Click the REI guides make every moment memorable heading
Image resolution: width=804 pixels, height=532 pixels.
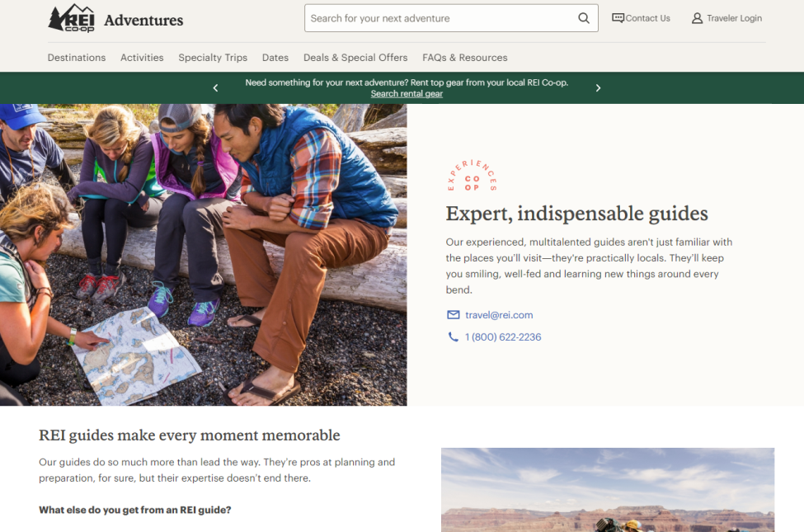pos(189,435)
